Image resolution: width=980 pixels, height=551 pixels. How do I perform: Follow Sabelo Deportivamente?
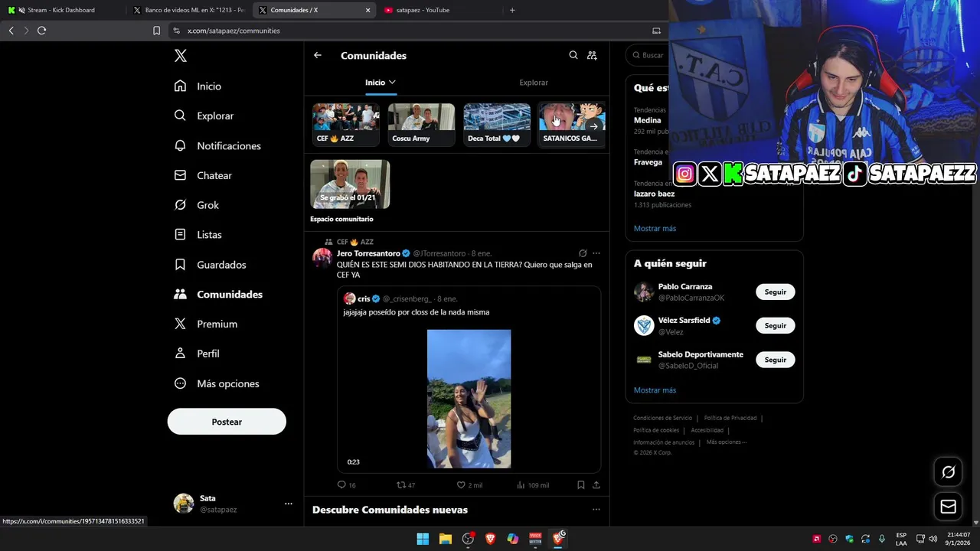click(x=775, y=360)
